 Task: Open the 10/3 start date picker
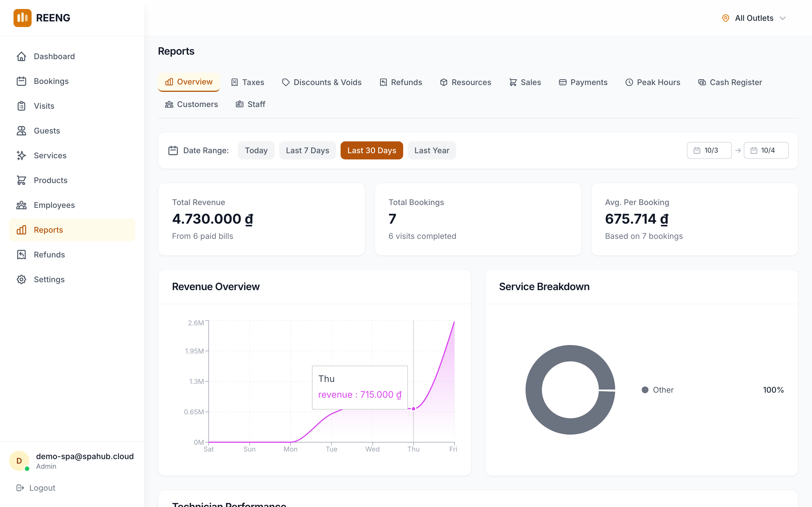[709, 150]
